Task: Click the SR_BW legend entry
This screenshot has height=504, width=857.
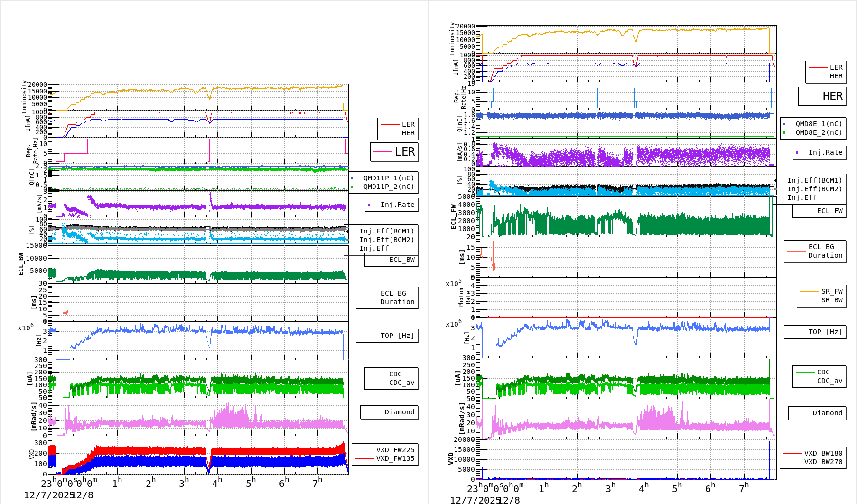Action: coord(831,300)
